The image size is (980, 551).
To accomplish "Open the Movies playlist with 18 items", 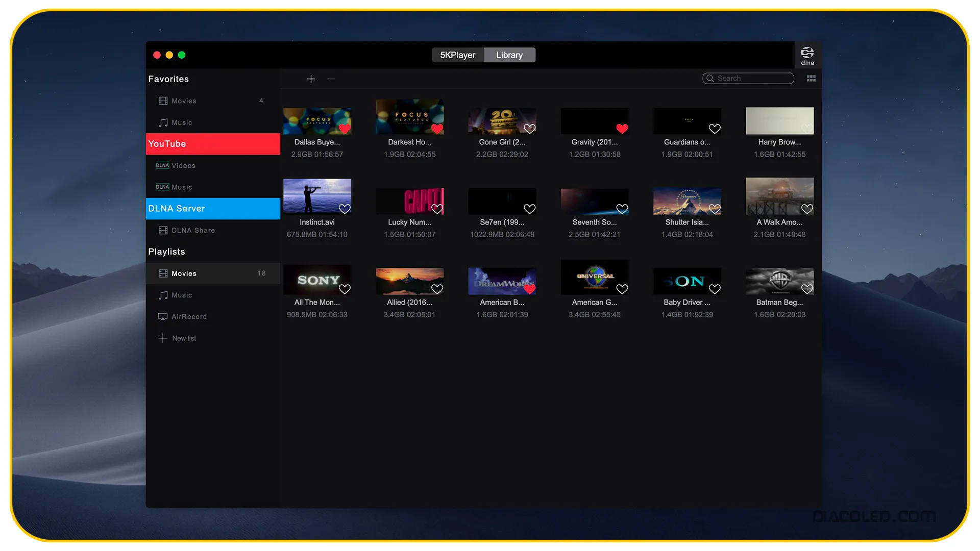I will (213, 273).
